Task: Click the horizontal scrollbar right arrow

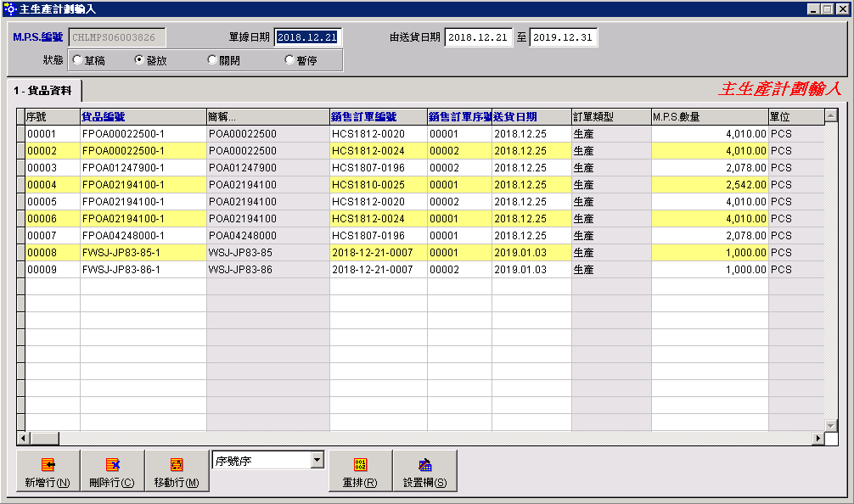Action: (818, 438)
